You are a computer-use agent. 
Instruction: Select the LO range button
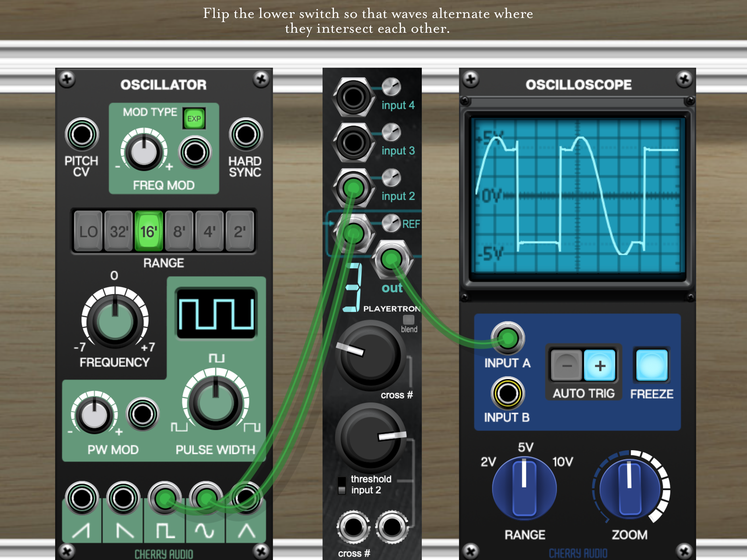coord(88,232)
